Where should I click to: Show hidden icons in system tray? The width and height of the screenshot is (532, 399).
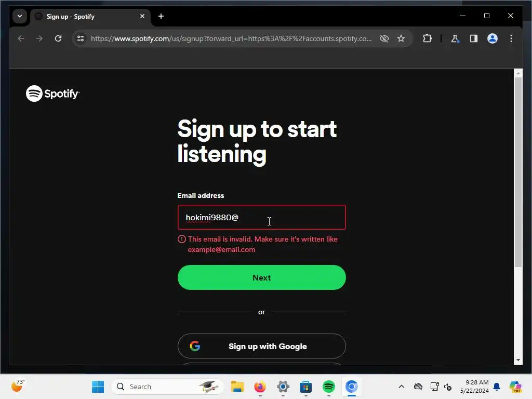[x=402, y=387]
